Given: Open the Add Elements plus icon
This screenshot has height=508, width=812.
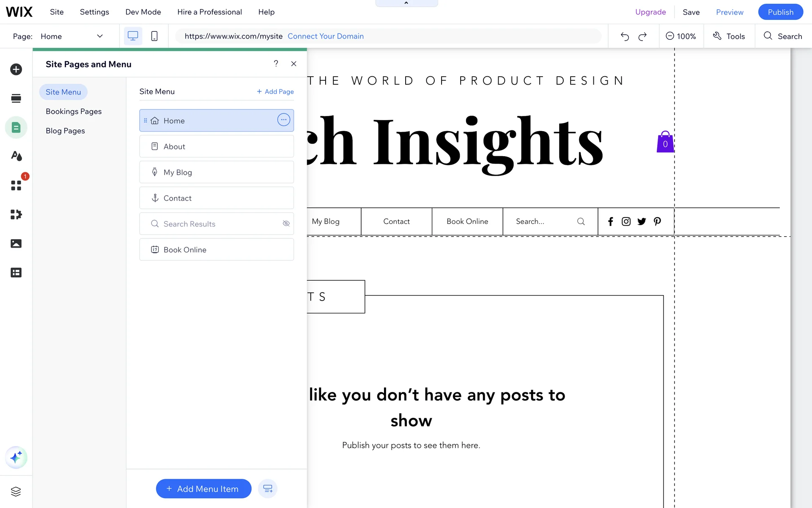Looking at the screenshot, I should pos(16,69).
